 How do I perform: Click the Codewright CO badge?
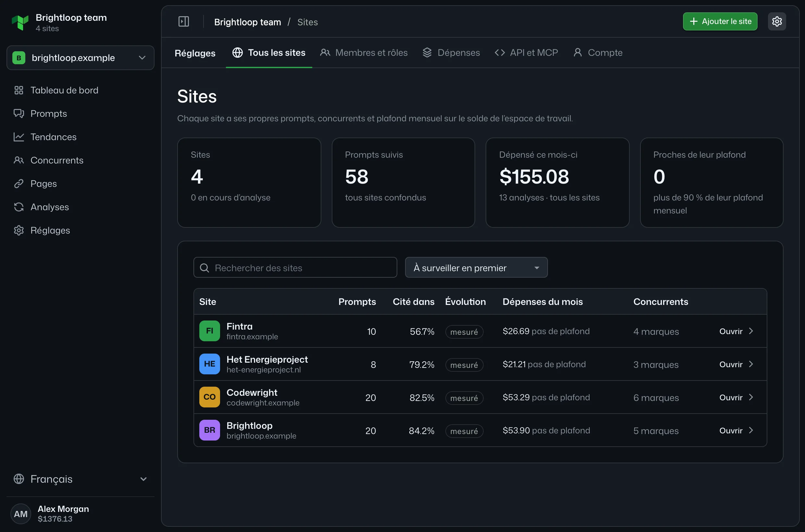[209, 397]
